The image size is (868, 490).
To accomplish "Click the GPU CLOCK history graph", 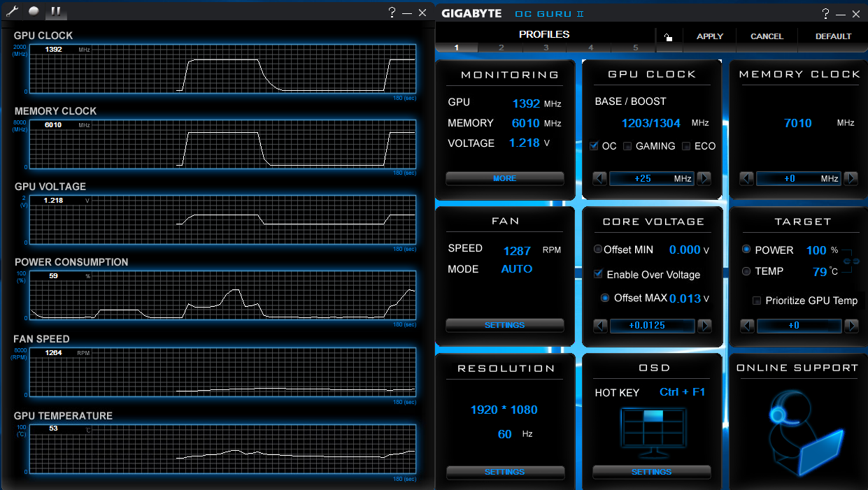I will coord(222,68).
